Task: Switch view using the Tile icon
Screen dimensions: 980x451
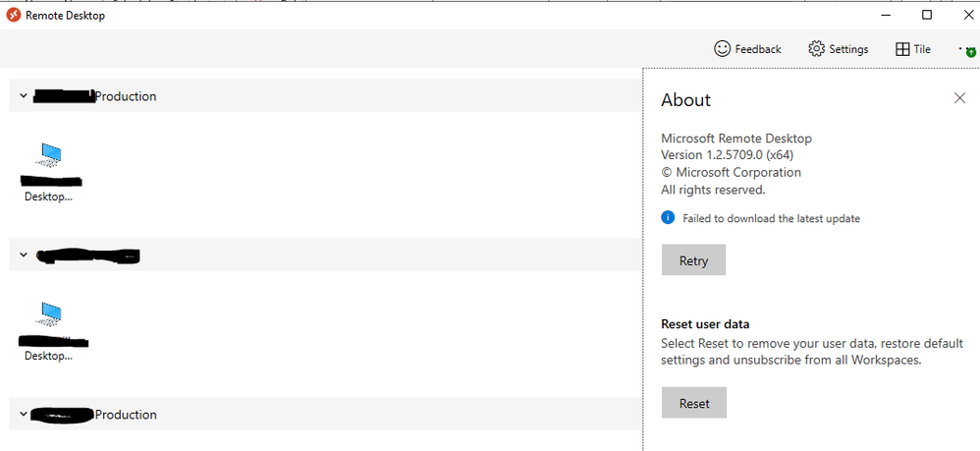Action: tap(902, 49)
